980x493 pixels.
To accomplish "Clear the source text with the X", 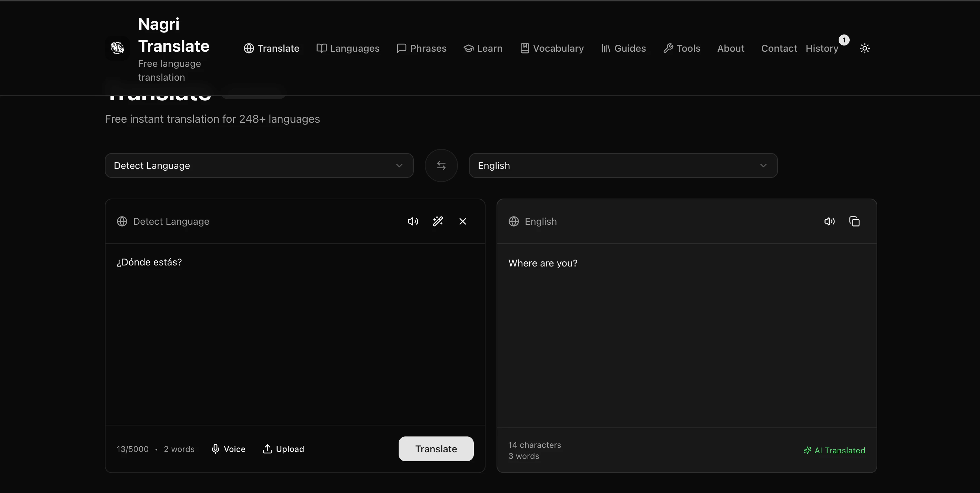I will coord(462,221).
